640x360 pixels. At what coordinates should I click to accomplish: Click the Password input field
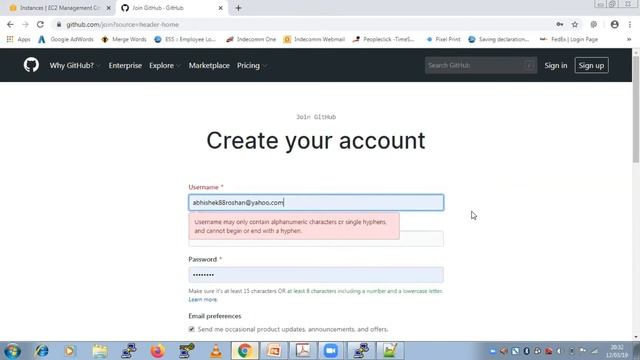tap(316, 275)
